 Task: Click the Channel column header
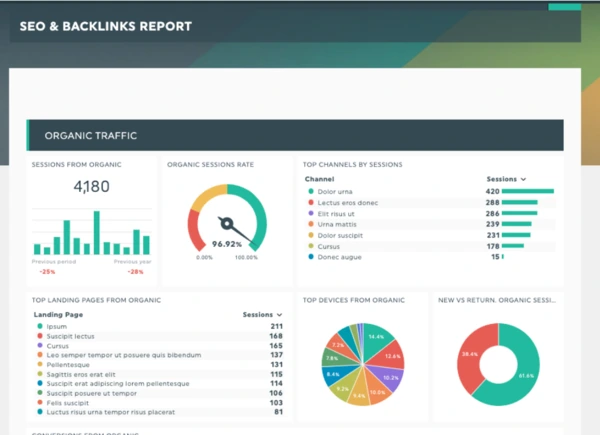coord(319,179)
